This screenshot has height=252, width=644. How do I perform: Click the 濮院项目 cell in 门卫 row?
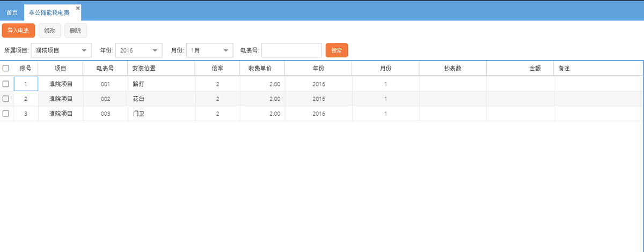[x=61, y=114]
